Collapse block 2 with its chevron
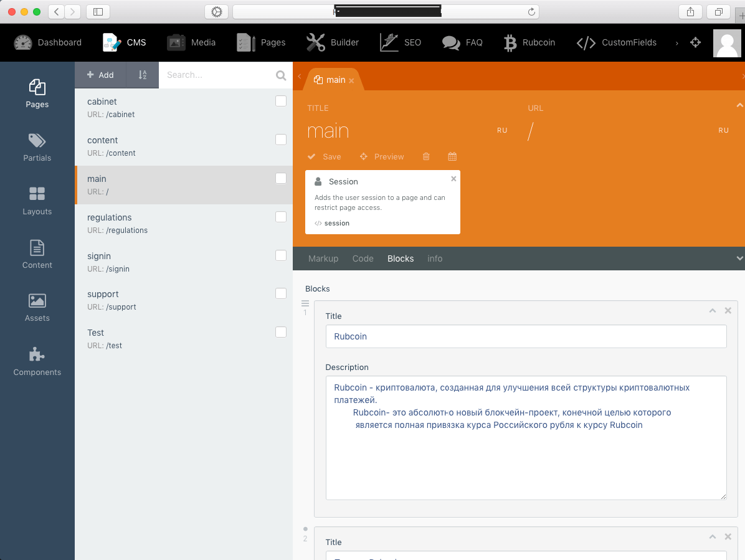745x560 pixels. pos(712,537)
